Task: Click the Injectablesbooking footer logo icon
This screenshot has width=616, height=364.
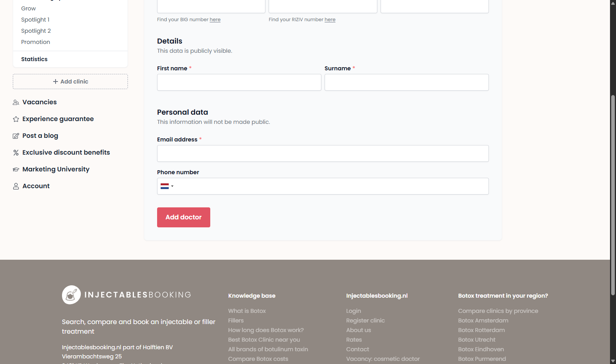Action: coord(72,295)
